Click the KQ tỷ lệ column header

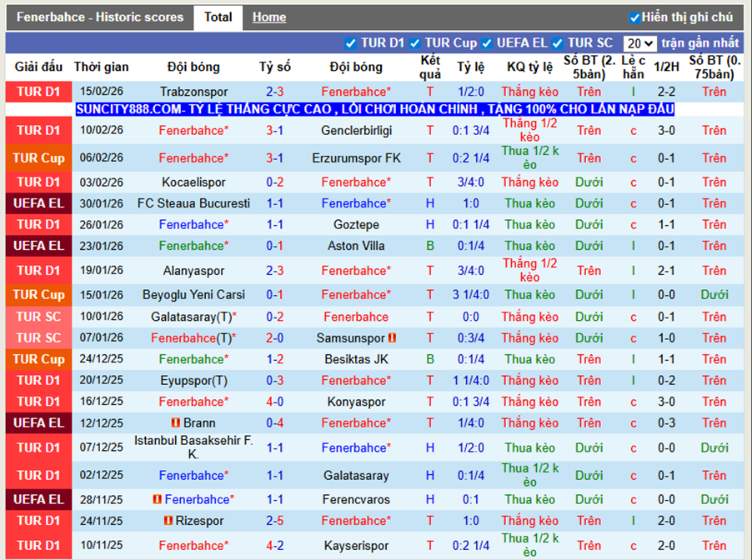click(x=530, y=67)
